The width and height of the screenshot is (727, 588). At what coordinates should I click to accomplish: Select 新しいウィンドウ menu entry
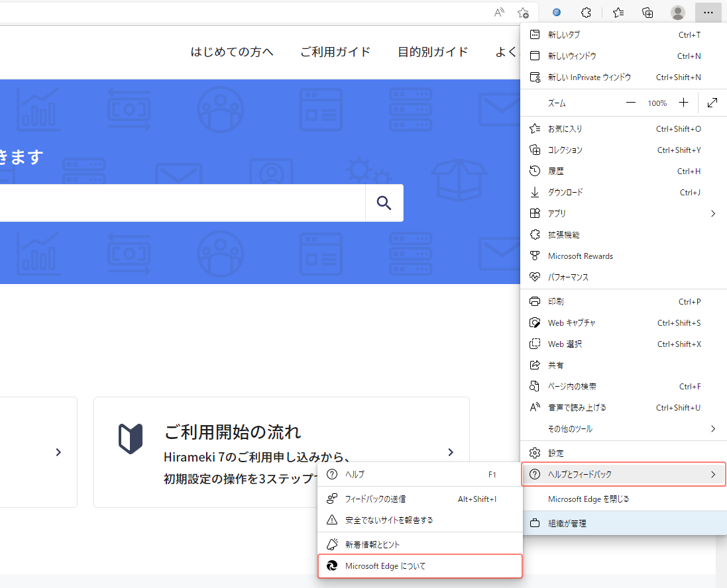(624, 56)
